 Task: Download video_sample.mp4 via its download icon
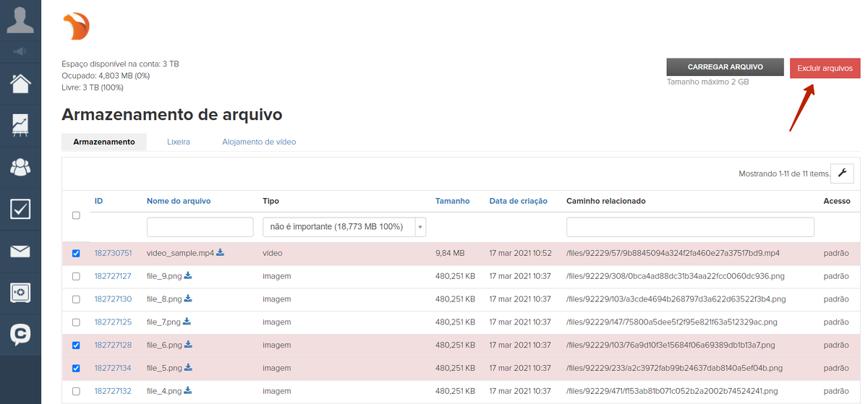click(221, 253)
